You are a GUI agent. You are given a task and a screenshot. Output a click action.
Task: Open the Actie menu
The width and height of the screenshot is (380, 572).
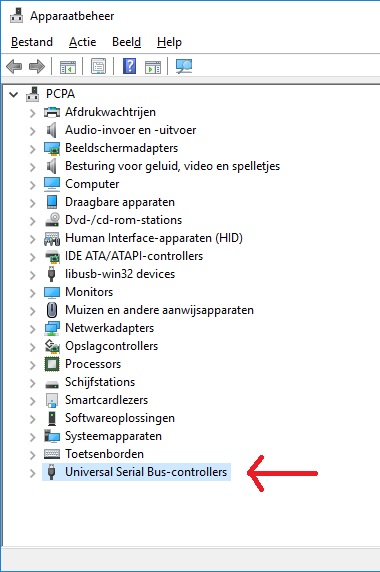82,42
